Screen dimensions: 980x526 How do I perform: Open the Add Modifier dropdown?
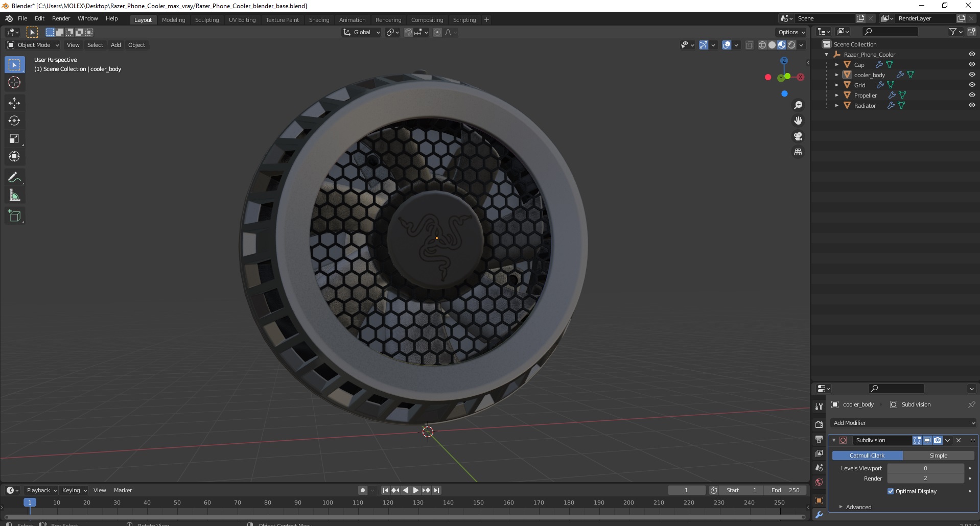[904, 423]
